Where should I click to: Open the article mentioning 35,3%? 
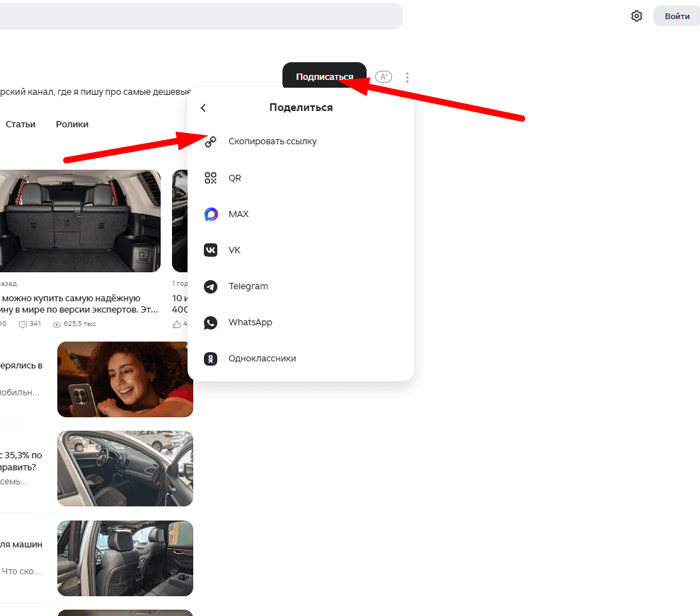(21, 461)
